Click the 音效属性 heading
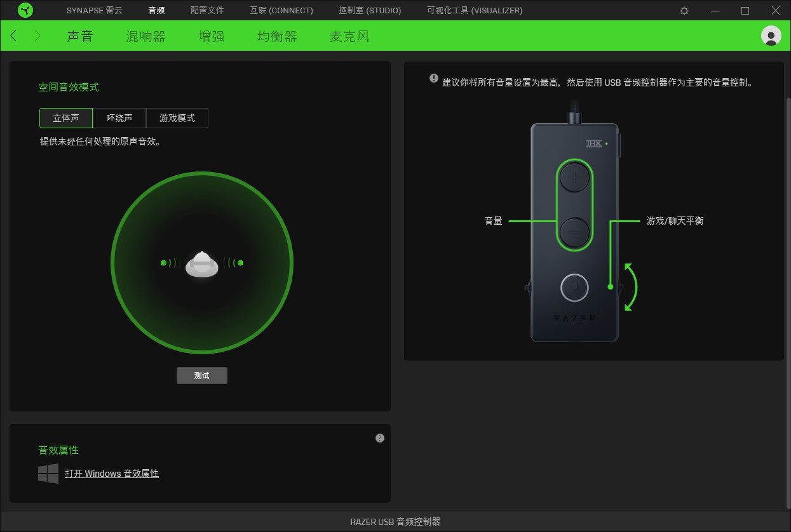The width and height of the screenshot is (791, 532). (x=58, y=450)
